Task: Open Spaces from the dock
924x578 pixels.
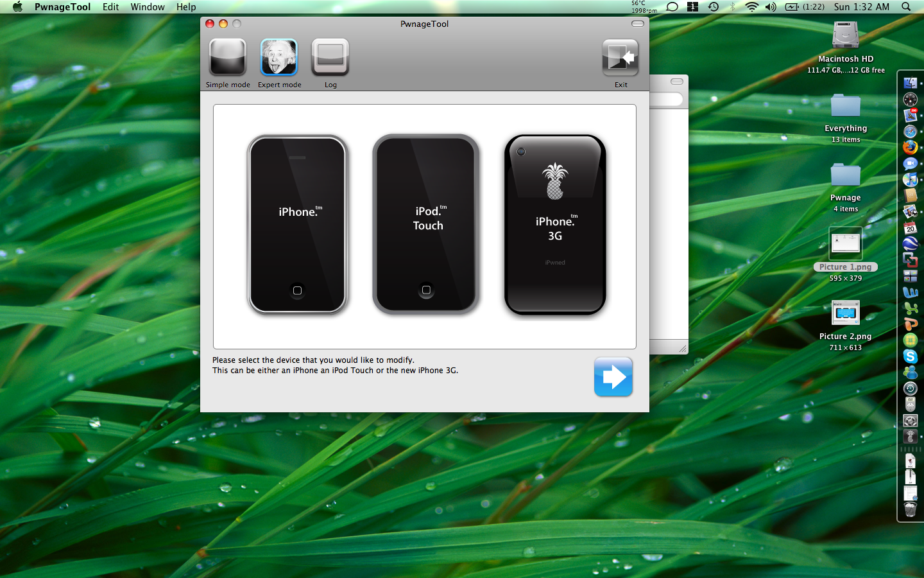Action: point(911,276)
